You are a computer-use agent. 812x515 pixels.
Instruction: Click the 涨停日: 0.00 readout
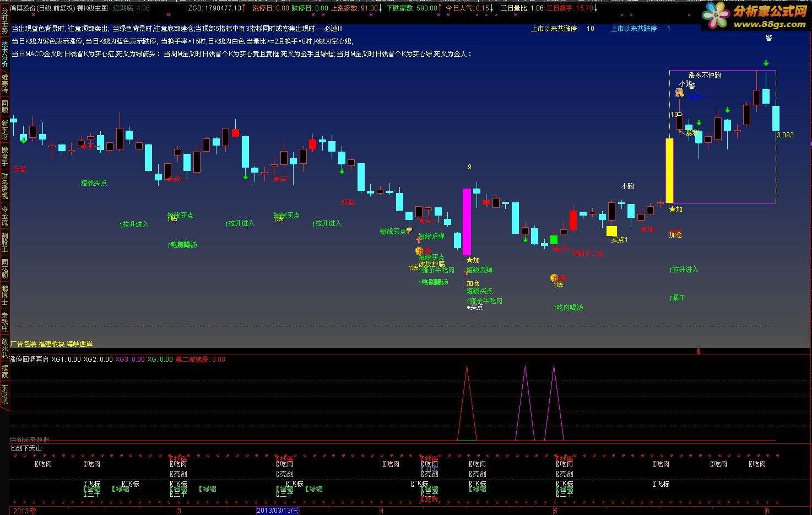(x=270, y=8)
